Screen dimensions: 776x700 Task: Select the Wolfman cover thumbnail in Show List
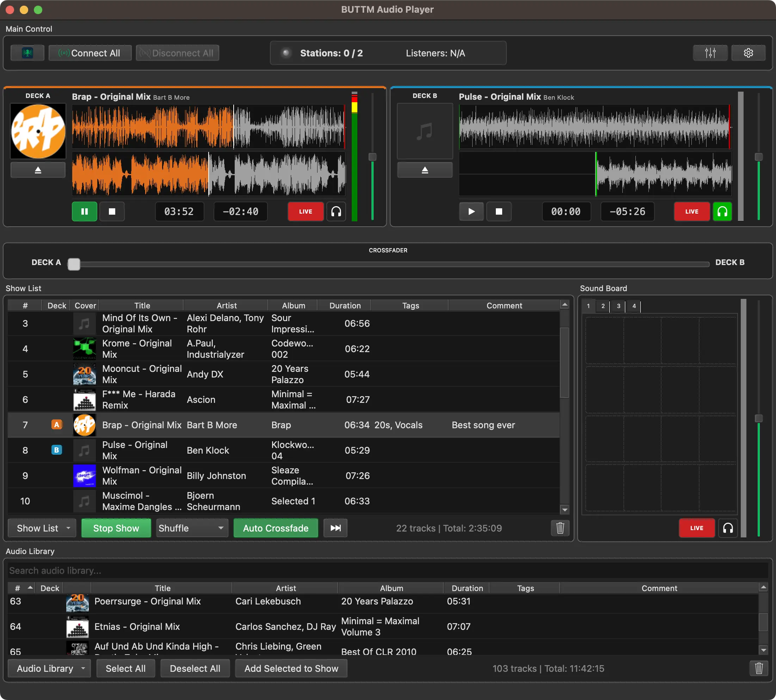pos(84,475)
